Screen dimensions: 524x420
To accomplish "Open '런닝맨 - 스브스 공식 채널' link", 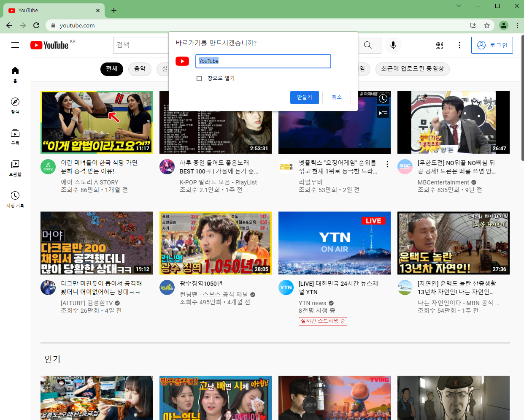I will (214, 295).
